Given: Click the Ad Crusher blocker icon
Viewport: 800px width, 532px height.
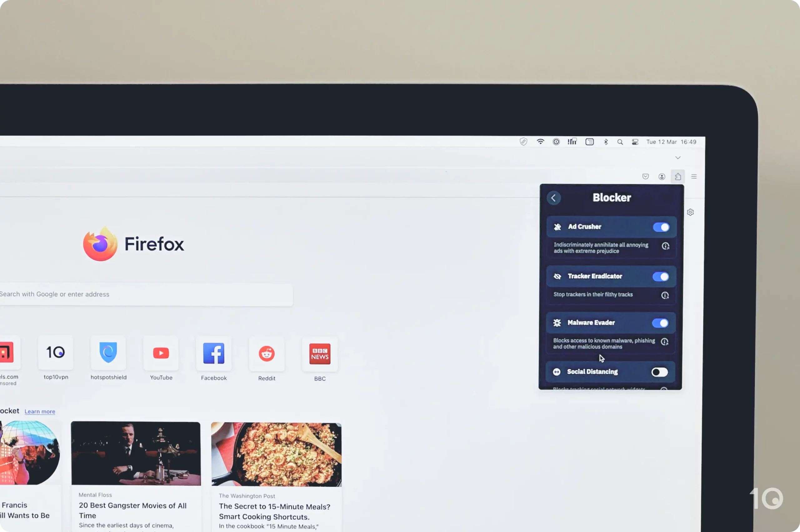Looking at the screenshot, I should 557,226.
